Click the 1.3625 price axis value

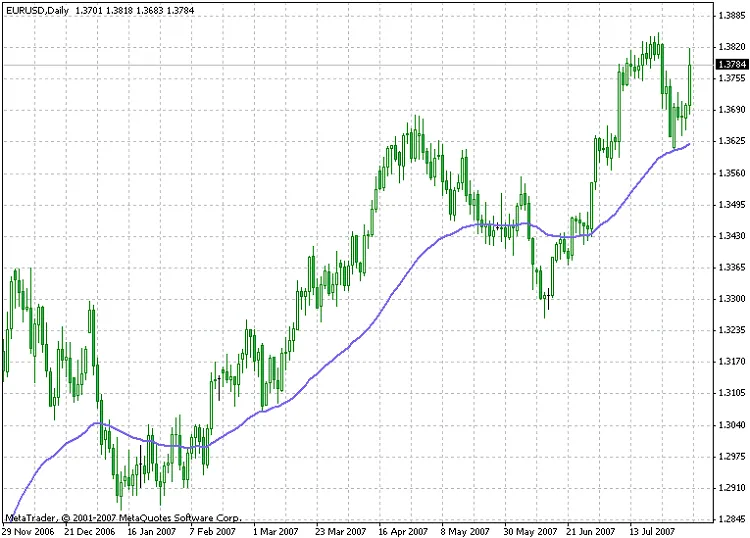pyautogui.click(x=731, y=141)
